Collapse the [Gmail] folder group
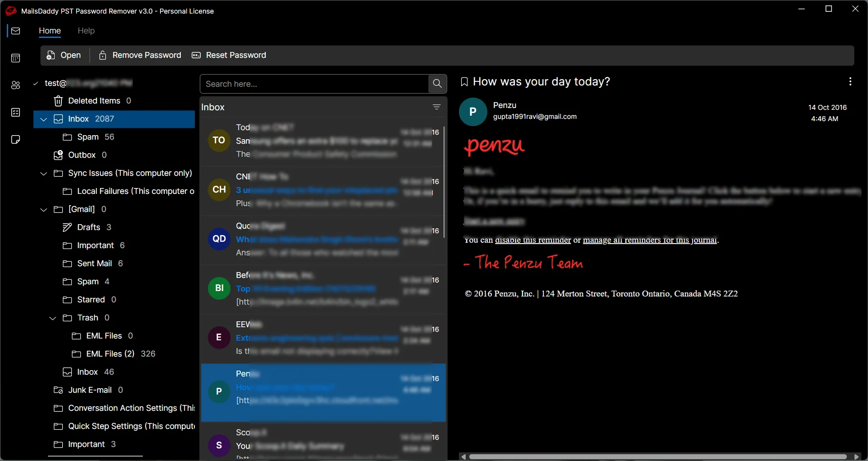Screen dimensions: 868x461 tap(43, 209)
